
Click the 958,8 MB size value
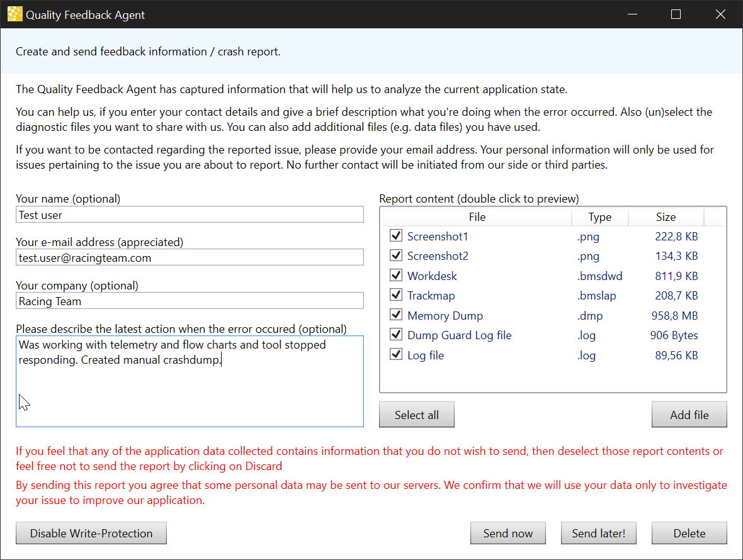coord(674,316)
